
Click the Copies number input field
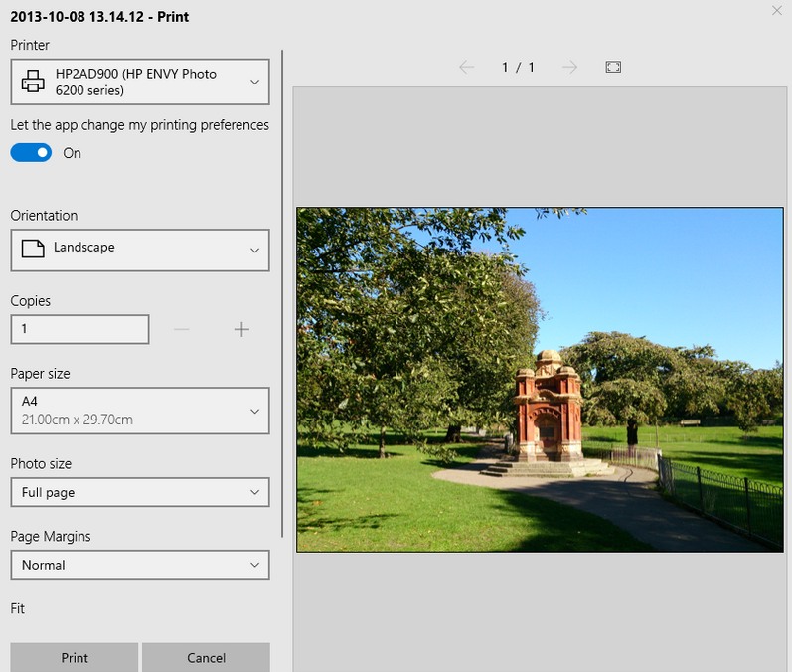79,329
